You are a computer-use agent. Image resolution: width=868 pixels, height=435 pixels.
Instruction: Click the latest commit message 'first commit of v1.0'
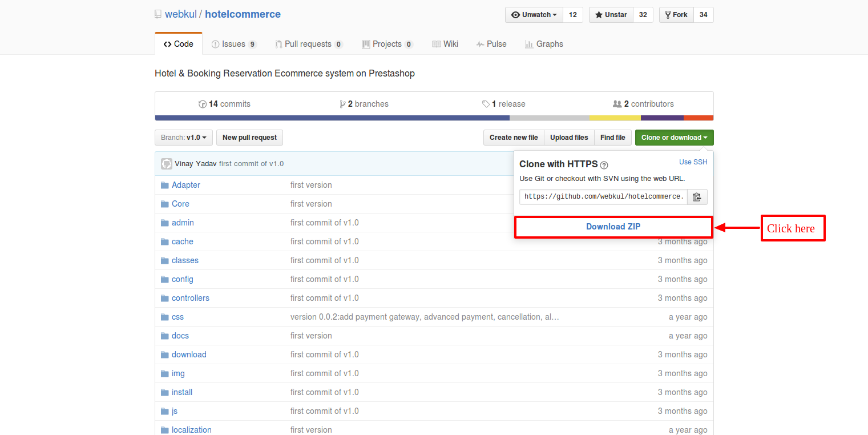click(x=252, y=164)
